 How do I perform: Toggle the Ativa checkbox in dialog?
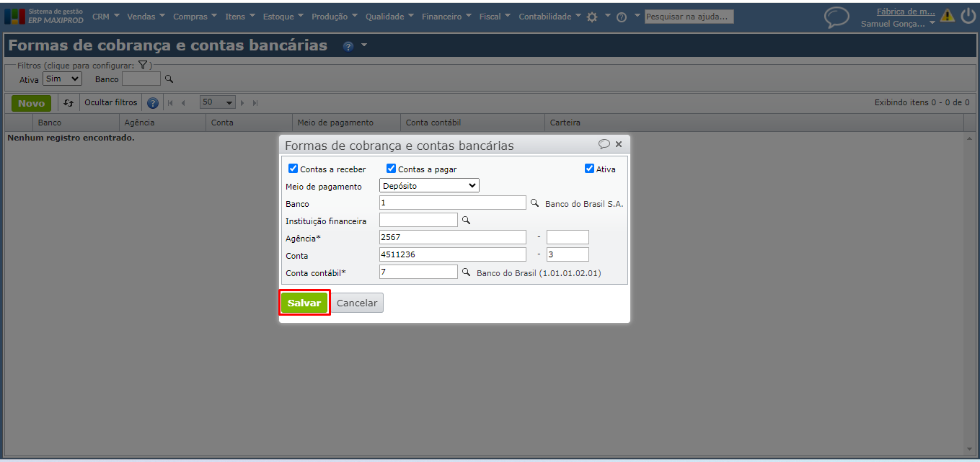[x=589, y=169]
